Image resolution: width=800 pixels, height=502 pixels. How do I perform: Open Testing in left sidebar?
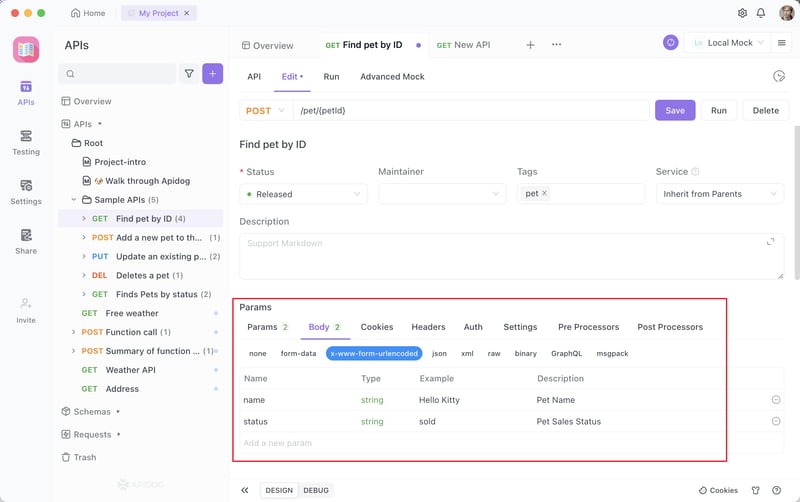(26, 142)
